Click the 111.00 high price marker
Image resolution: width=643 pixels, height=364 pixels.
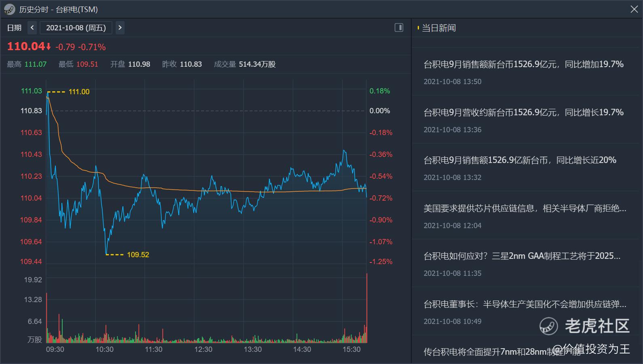(x=79, y=92)
